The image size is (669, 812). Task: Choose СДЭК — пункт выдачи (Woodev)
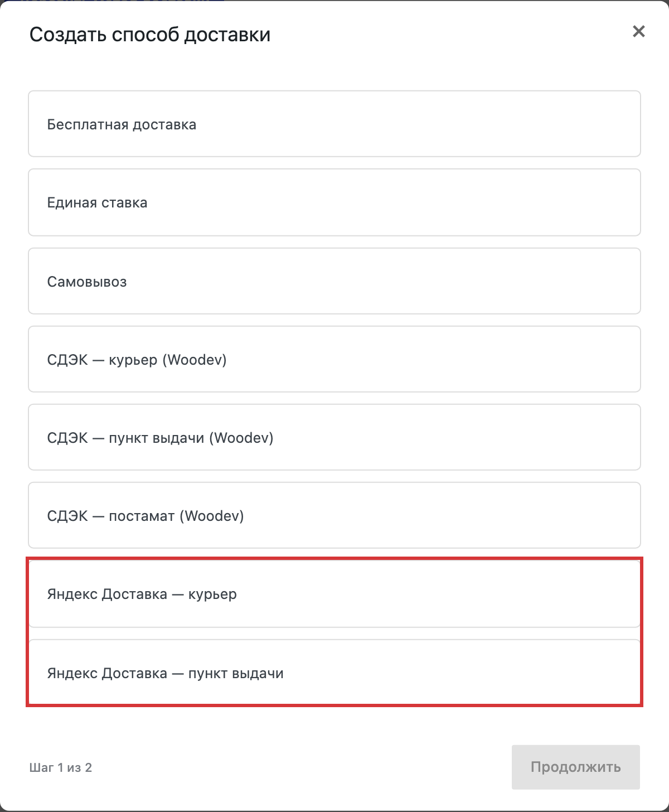pyautogui.click(x=334, y=437)
